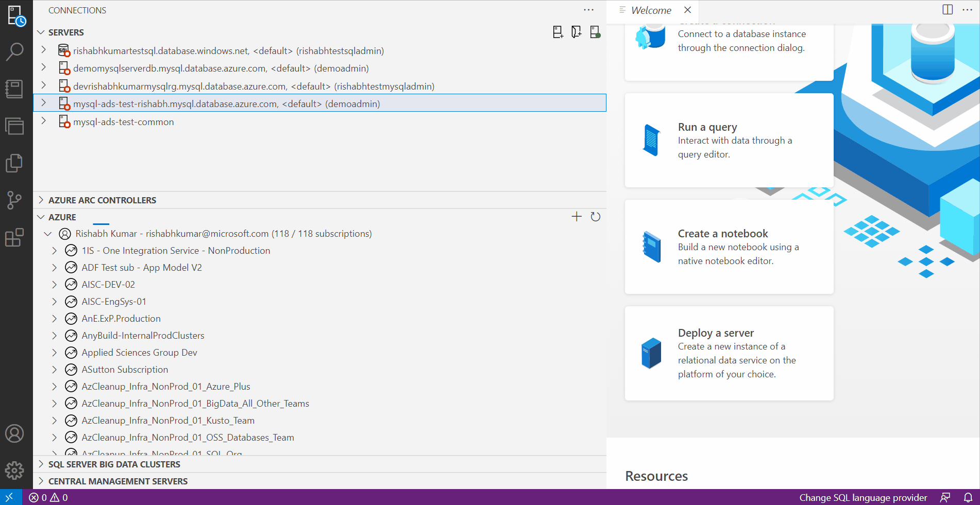
Task: Split the editor to the right
Action: pyautogui.click(x=948, y=10)
